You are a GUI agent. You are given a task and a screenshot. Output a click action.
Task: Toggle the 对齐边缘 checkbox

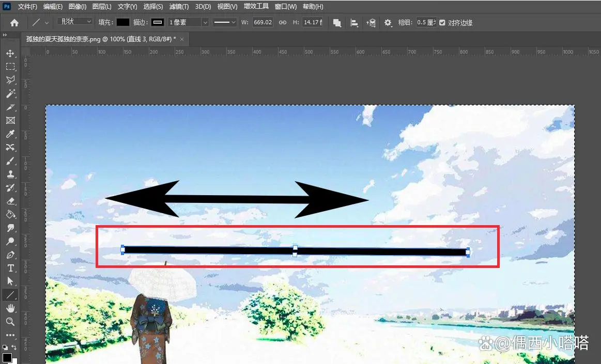442,23
